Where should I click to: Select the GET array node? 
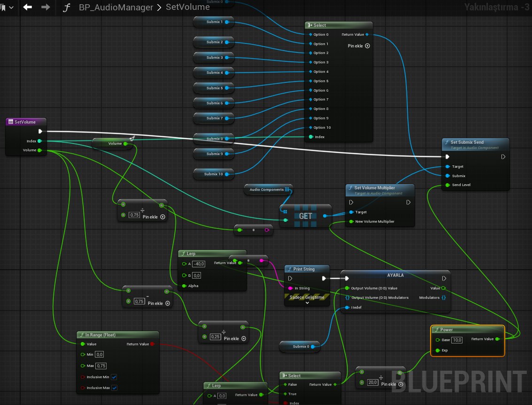click(x=305, y=216)
